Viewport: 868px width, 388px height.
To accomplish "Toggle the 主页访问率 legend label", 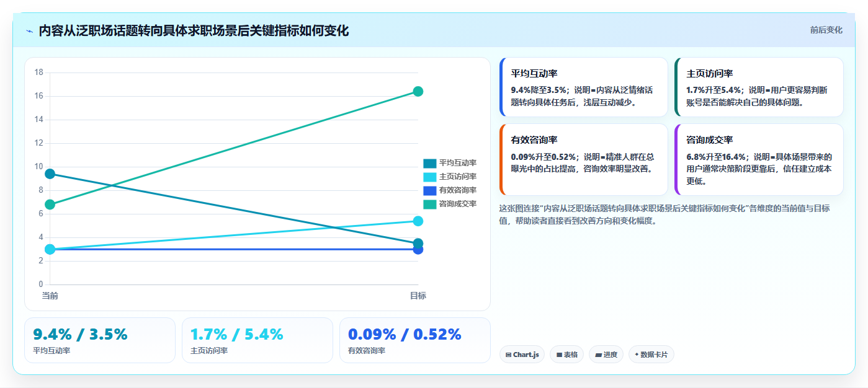I will tap(458, 177).
